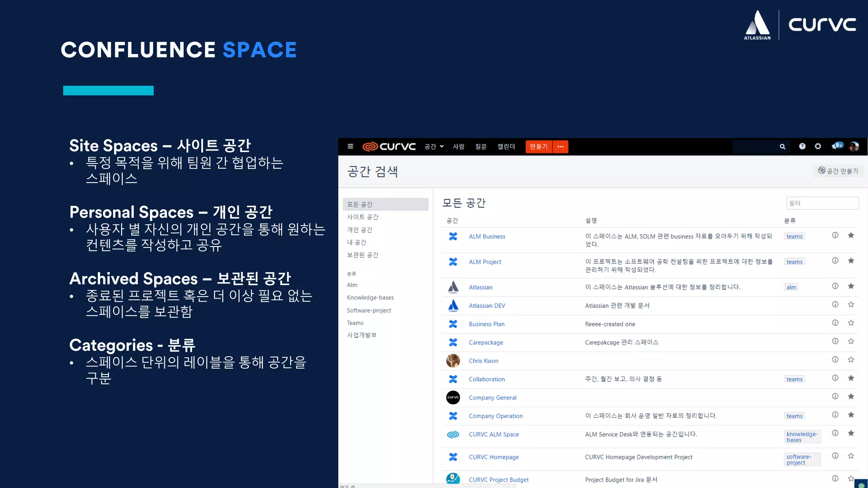Unfavorite the Company General space star
This screenshot has width=868, height=488.
coord(851,396)
